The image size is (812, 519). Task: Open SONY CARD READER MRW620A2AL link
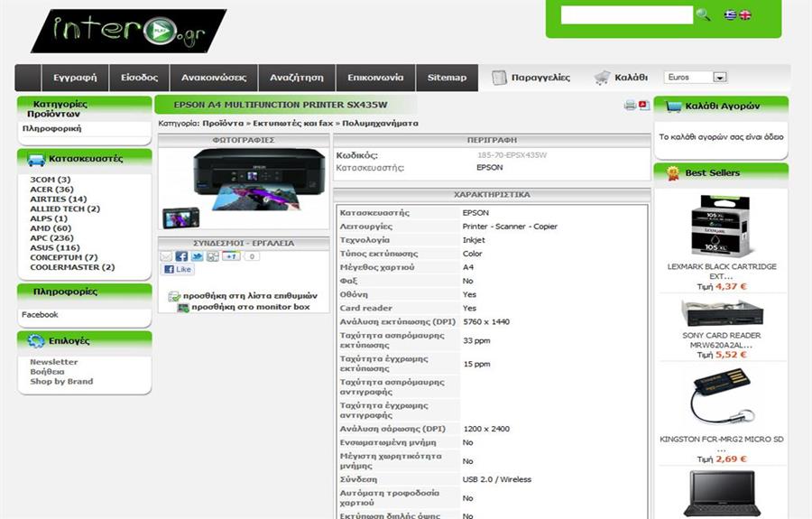point(722,340)
